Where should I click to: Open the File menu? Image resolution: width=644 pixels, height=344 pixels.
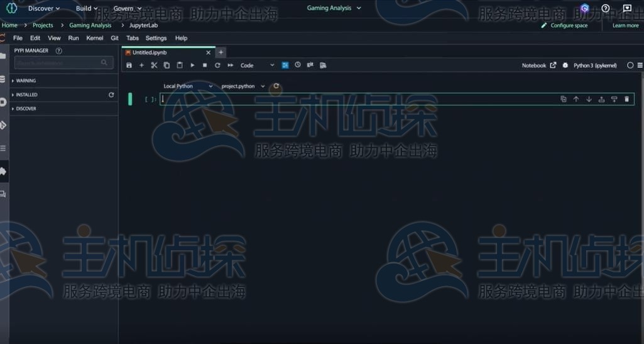pos(18,38)
